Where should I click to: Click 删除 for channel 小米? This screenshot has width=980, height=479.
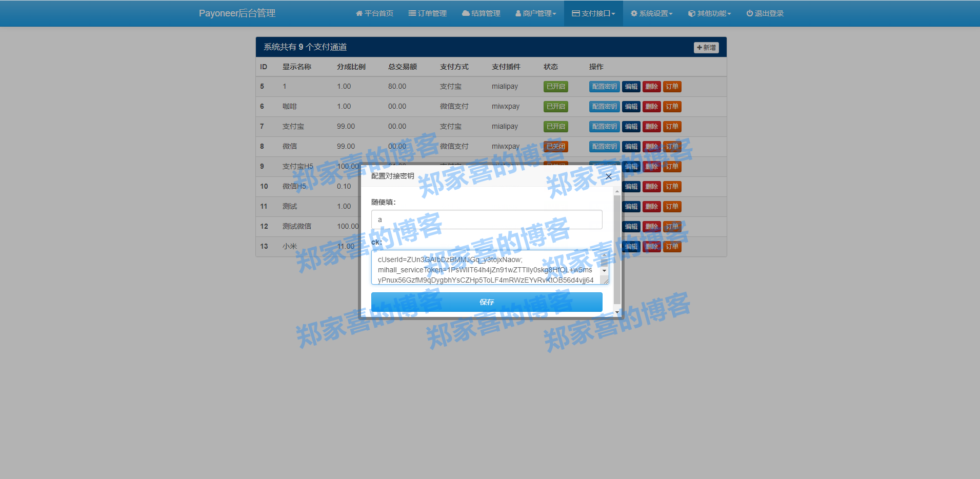pyautogui.click(x=651, y=247)
